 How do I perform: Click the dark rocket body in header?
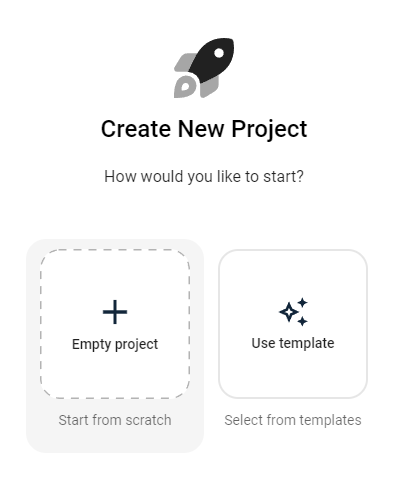pyautogui.click(x=213, y=59)
